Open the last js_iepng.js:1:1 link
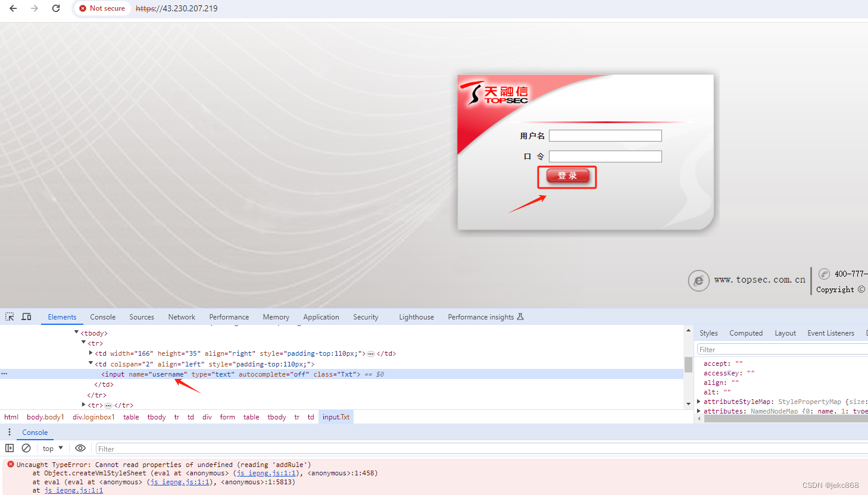The width and height of the screenshot is (868, 495). click(x=73, y=491)
